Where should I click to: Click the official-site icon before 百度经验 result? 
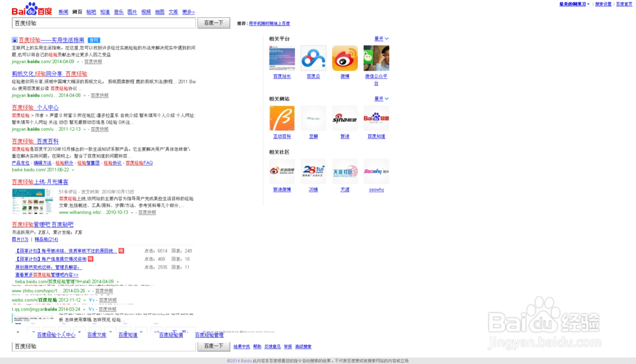click(15, 40)
